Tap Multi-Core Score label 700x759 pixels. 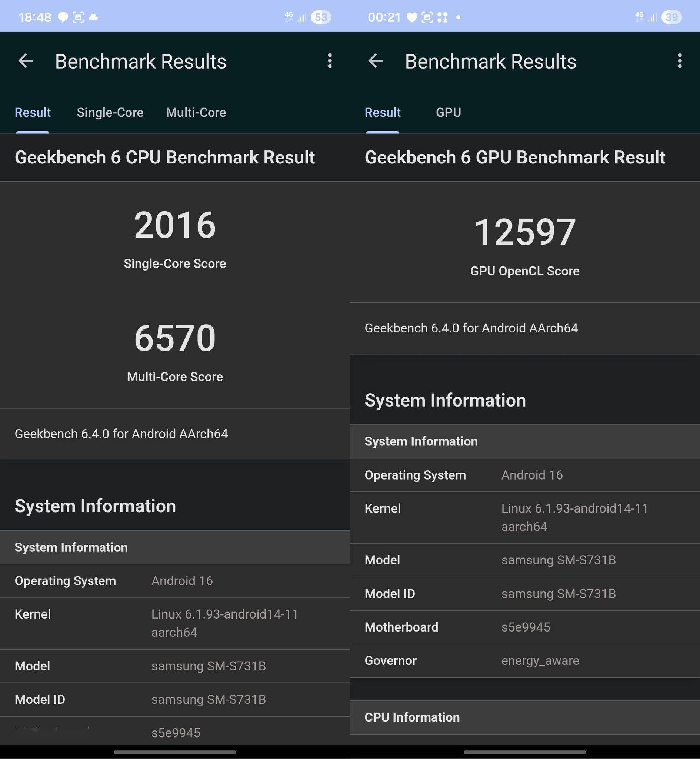coord(175,377)
